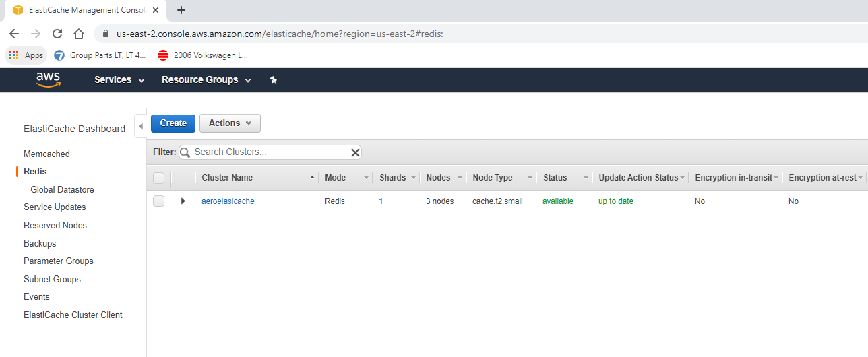
Task: Open Encryption at-rest column filter arrow
Action: coord(861,178)
